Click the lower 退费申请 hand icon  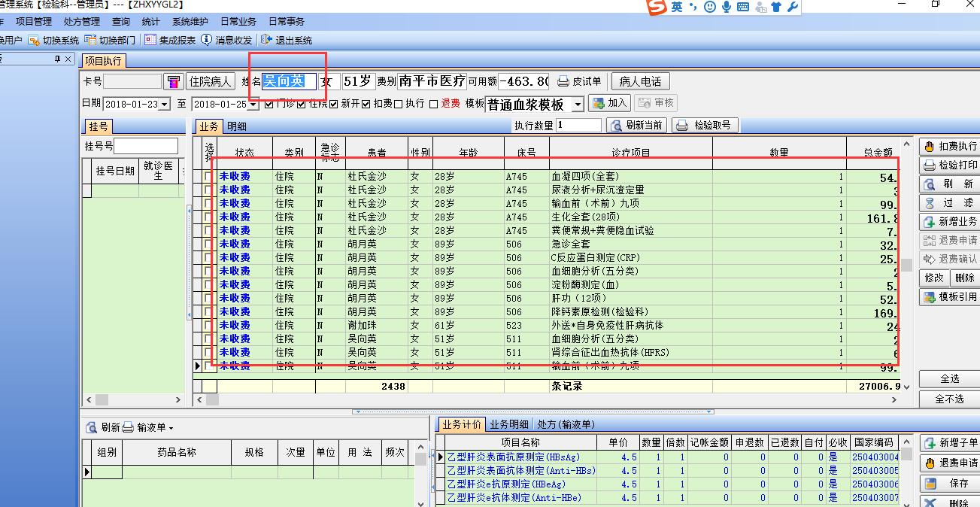[x=930, y=463]
